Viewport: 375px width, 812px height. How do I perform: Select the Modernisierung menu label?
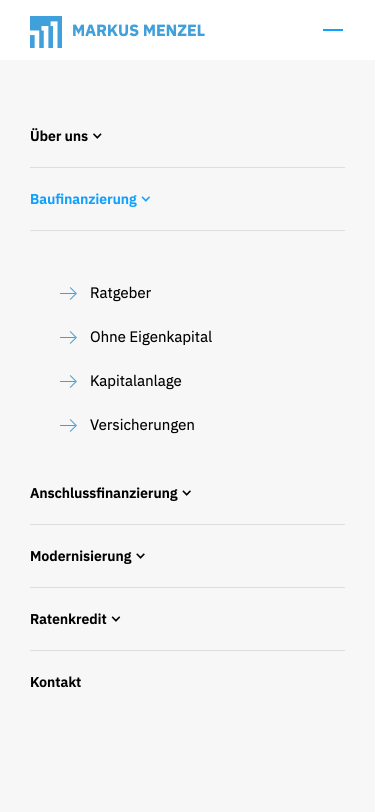(x=81, y=556)
